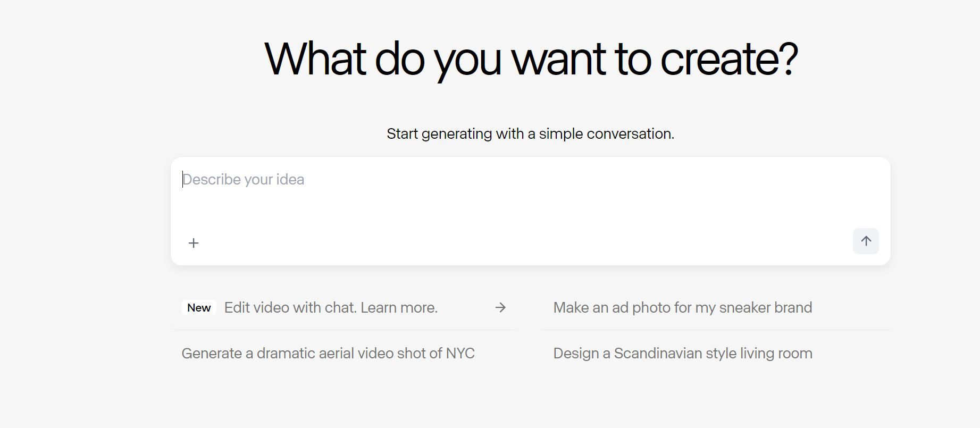Screen dimensions: 980x428
Task: Submit the prompt with the arrow button
Action: (866, 241)
